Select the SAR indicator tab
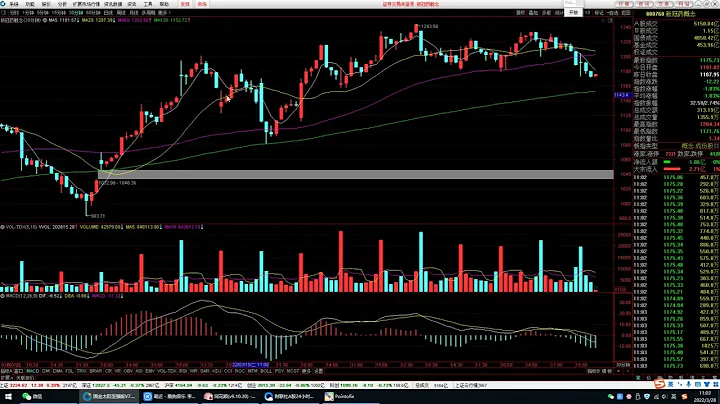The image size is (720, 404). pyautogui.click(x=205, y=371)
